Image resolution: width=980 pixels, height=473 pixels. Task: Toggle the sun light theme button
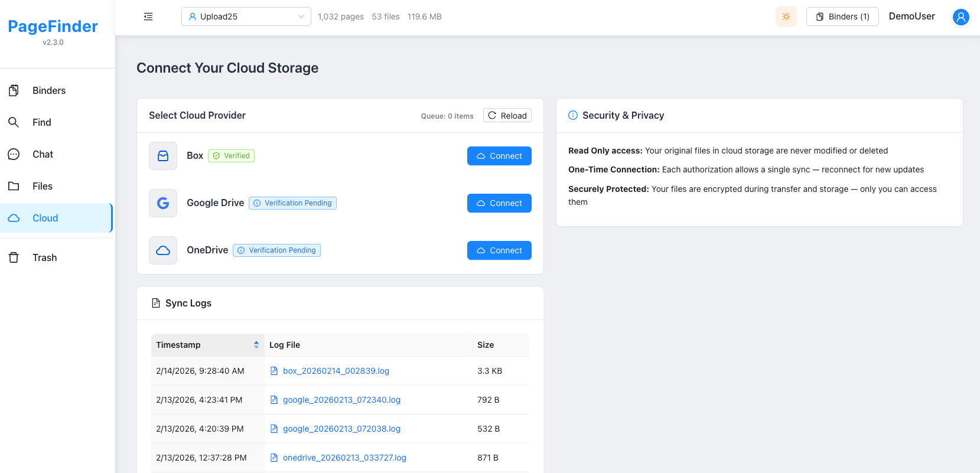pos(786,17)
